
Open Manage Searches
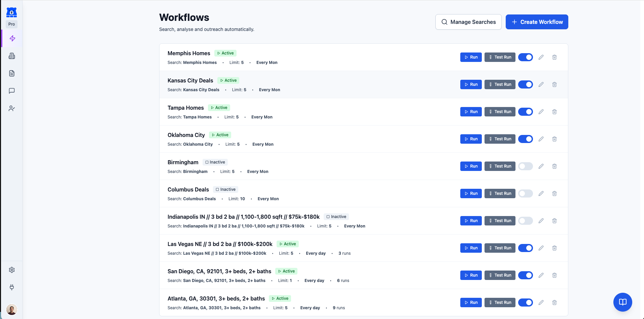tap(468, 22)
